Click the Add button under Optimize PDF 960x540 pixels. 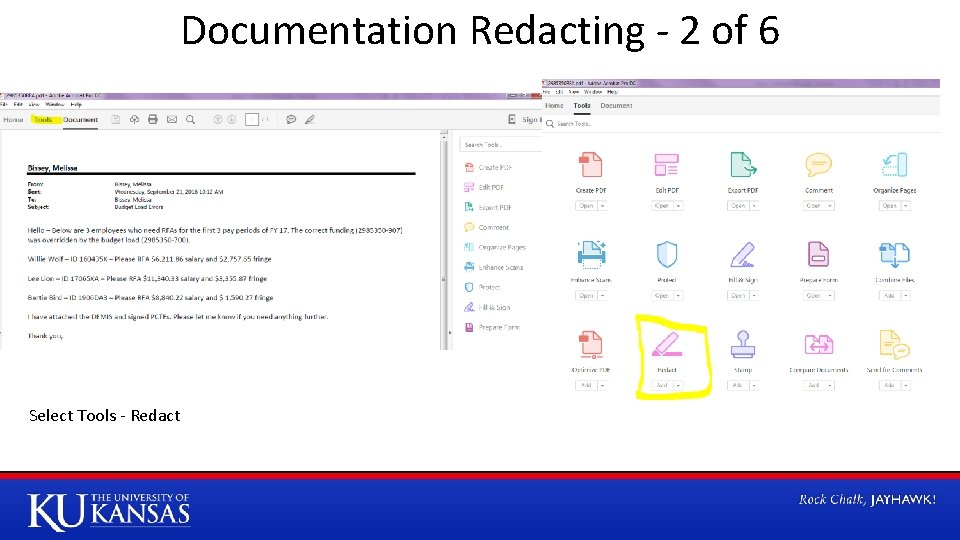click(x=587, y=385)
